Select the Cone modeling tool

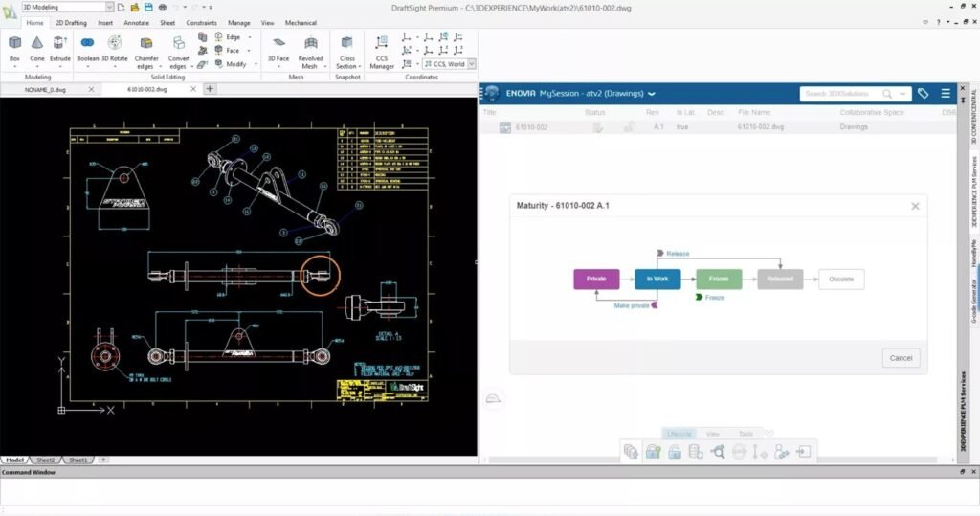(37, 49)
